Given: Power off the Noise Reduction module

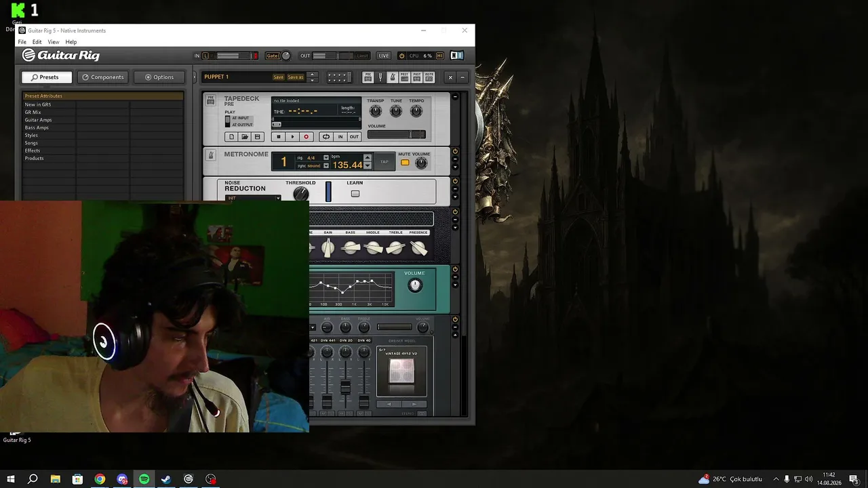Looking at the screenshot, I should (455, 182).
